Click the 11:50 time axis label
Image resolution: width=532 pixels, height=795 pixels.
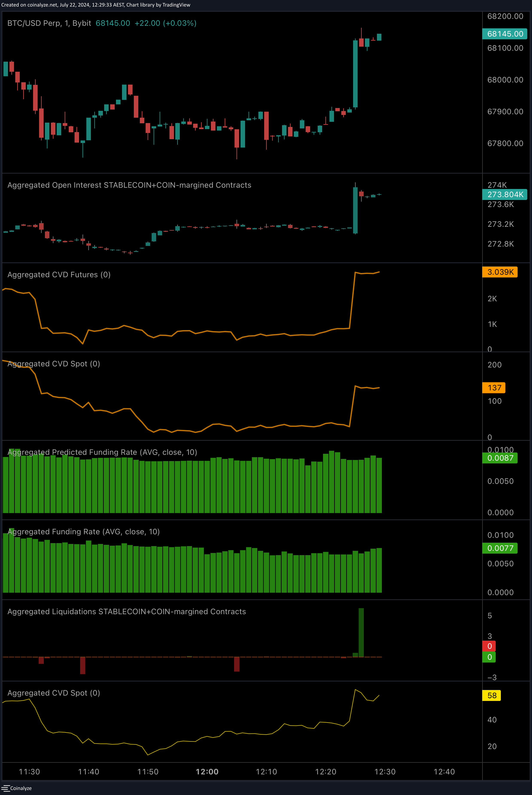(x=148, y=772)
